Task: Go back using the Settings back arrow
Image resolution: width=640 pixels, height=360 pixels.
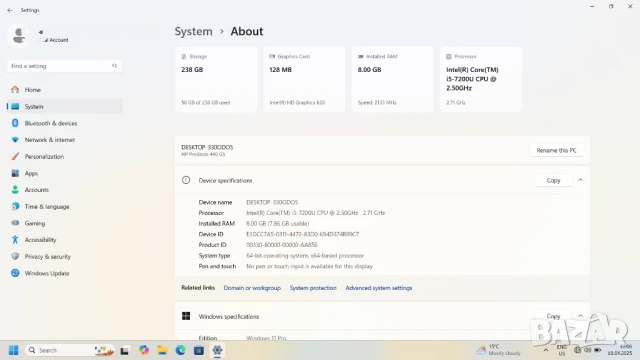Action: pyautogui.click(x=10, y=10)
